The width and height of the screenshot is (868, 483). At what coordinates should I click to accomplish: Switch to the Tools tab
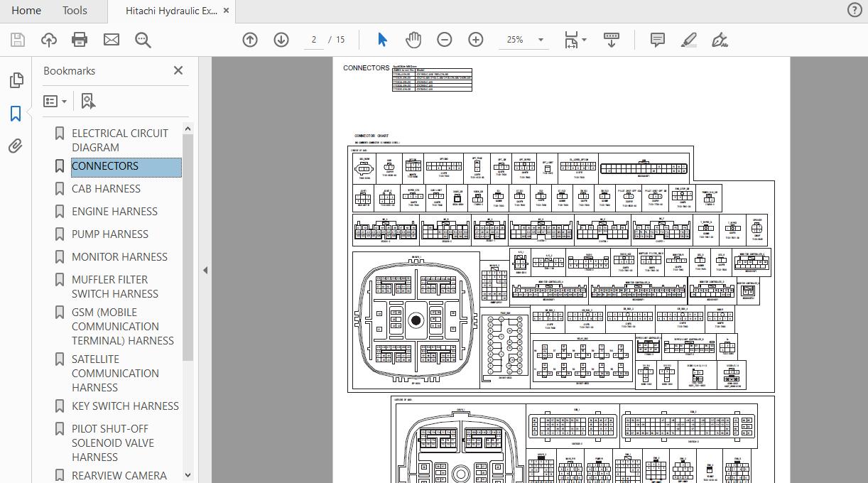pyautogui.click(x=75, y=10)
